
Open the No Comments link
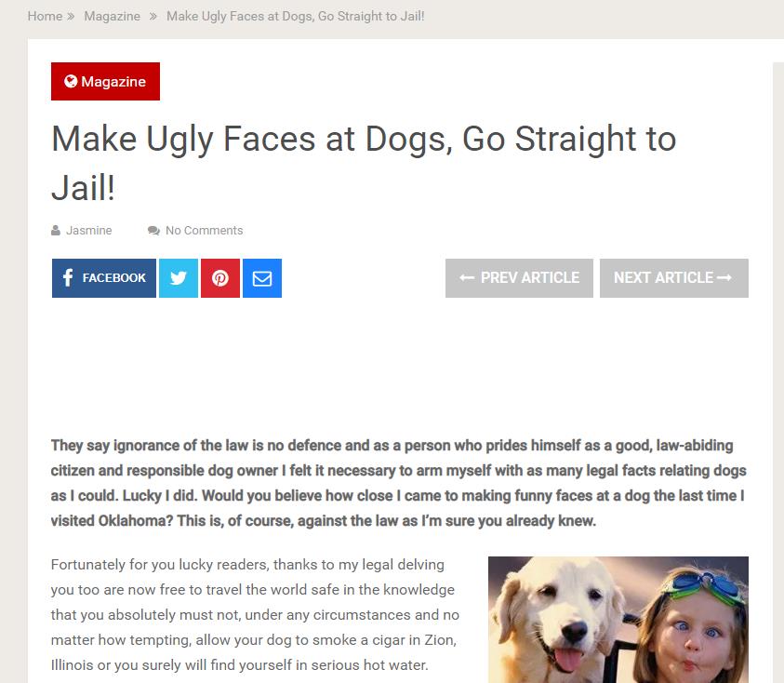pos(204,230)
